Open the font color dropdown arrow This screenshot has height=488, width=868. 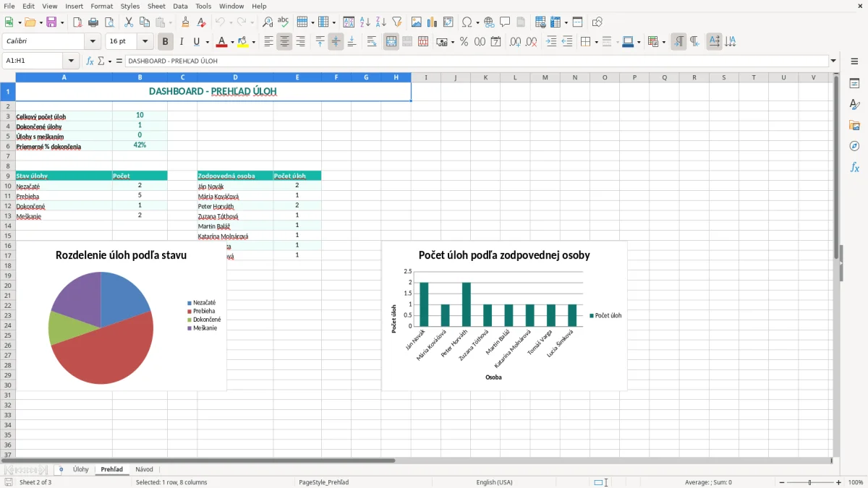click(x=231, y=42)
